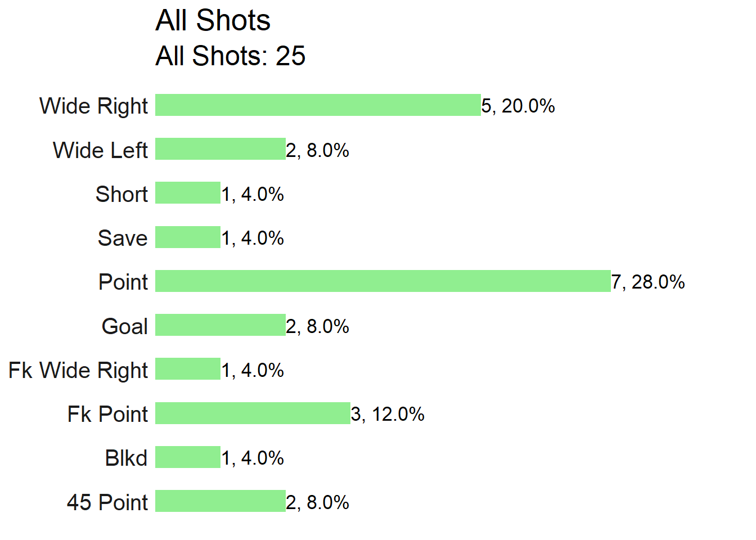The width and height of the screenshot is (756, 540).
Task: Click the "Fk Wide Right" axis label
Action: pos(78,371)
